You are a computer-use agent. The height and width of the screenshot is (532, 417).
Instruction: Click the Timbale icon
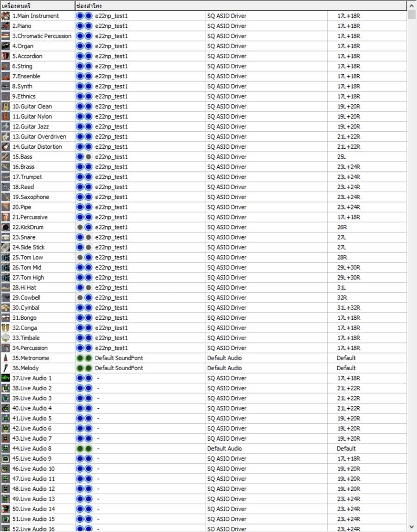6,338
